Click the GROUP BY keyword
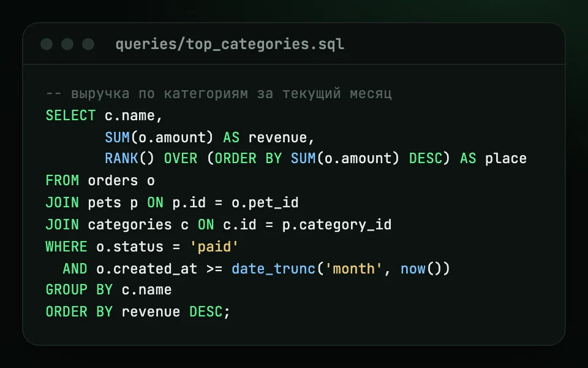The image size is (588, 368). coord(79,290)
